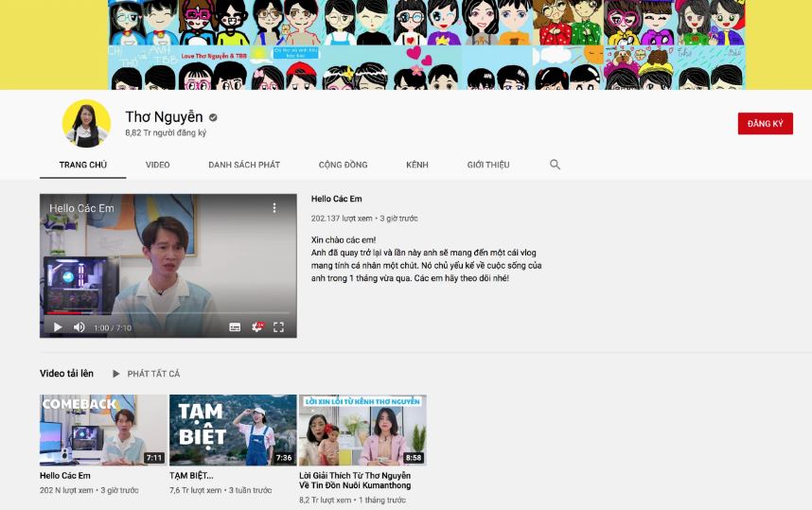Image resolution: width=812 pixels, height=510 pixels.
Task: Switch to the KÊNH tab
Action: point(416,165)
